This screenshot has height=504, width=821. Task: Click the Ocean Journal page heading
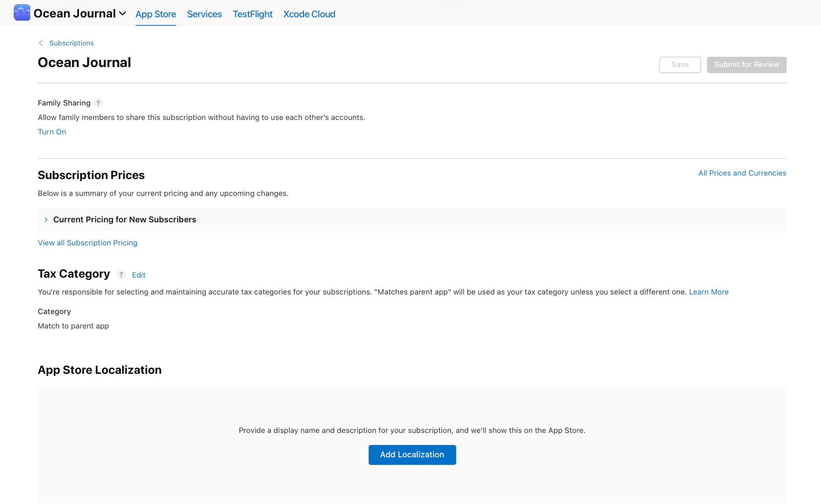pos(84,62)
